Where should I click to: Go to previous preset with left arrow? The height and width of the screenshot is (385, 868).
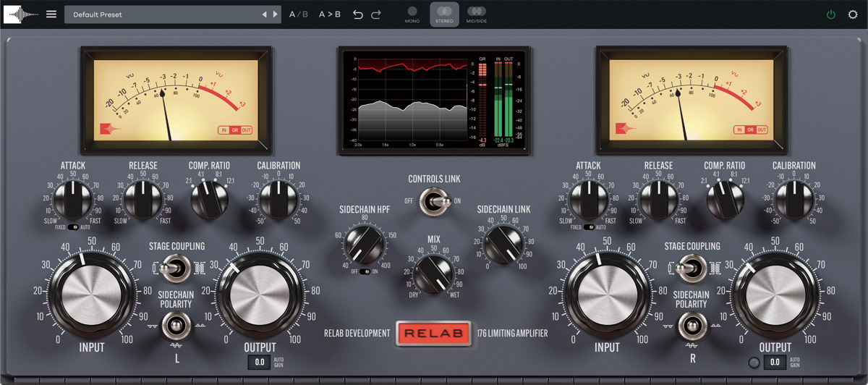pos(265,14)
